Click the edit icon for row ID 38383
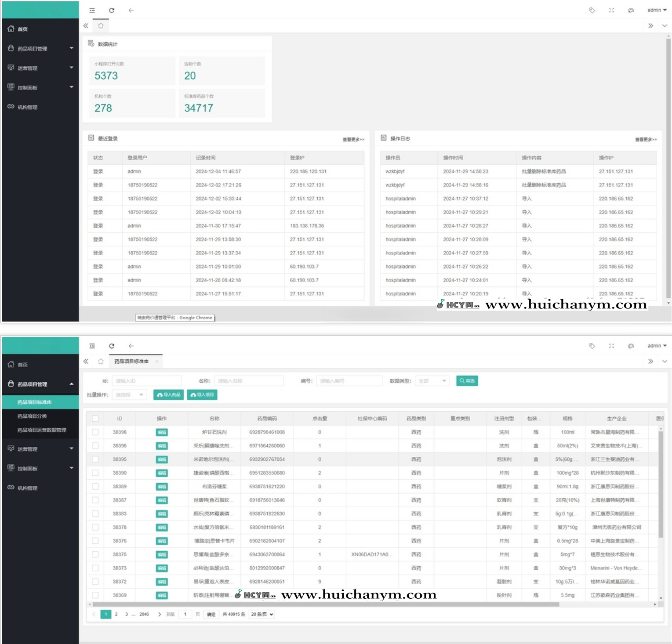The height and width of the screenshot is (644, 672). pyautogui.click(x=162, y=514)
